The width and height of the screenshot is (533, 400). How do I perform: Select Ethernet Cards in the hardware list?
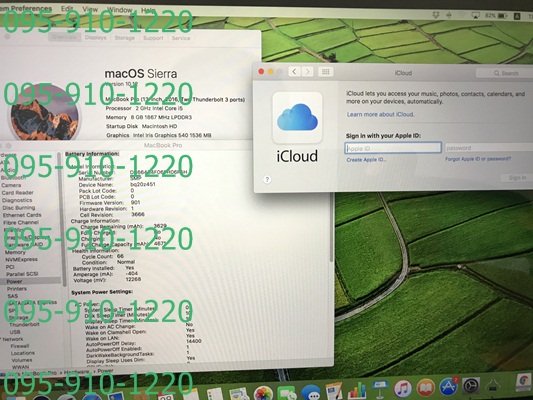(x=22, y=215)
